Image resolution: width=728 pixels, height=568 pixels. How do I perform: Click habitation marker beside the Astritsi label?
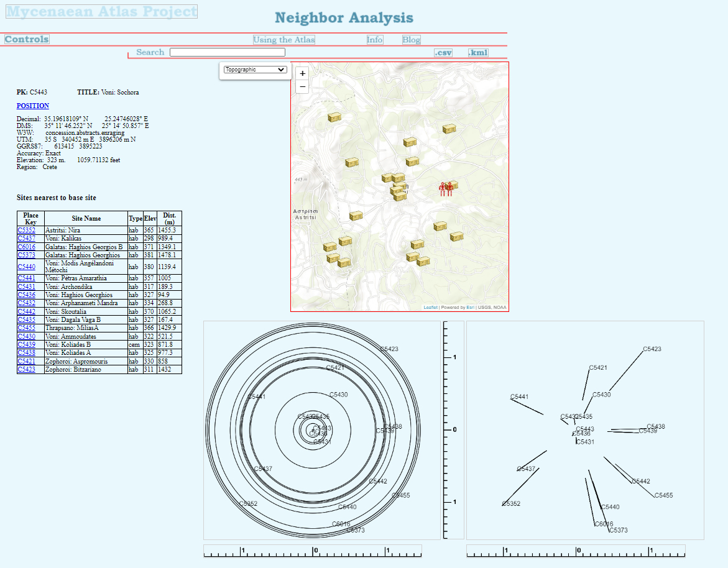point(356,216)
